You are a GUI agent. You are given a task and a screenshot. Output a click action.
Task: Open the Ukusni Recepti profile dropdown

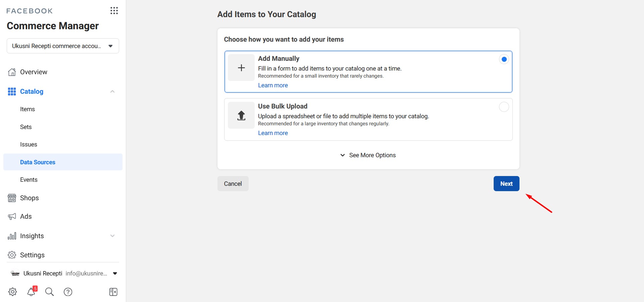[x=115, y=273]
